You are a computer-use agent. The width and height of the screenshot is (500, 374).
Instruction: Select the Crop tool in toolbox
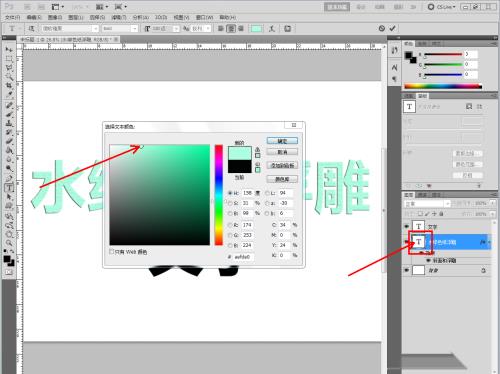[9, 86]
